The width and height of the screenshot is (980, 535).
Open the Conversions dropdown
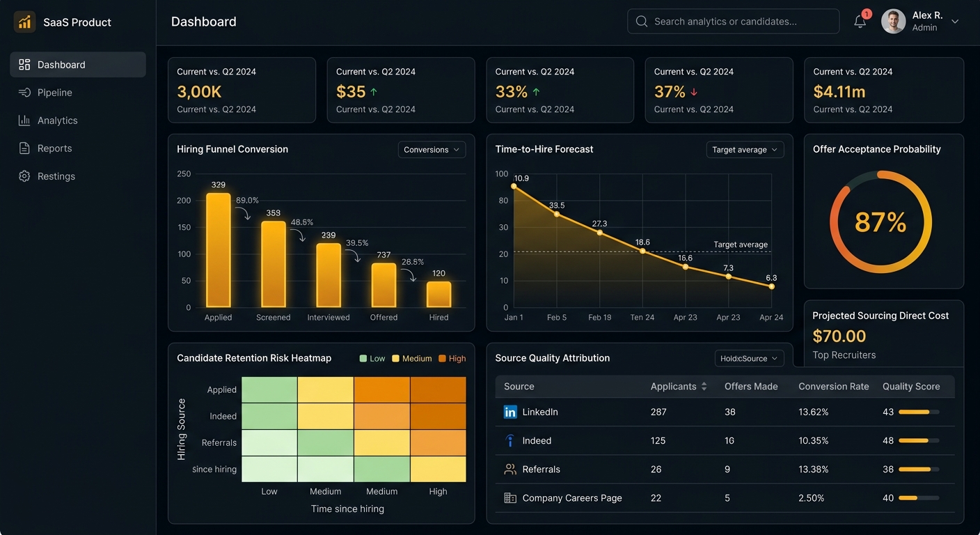432,150
